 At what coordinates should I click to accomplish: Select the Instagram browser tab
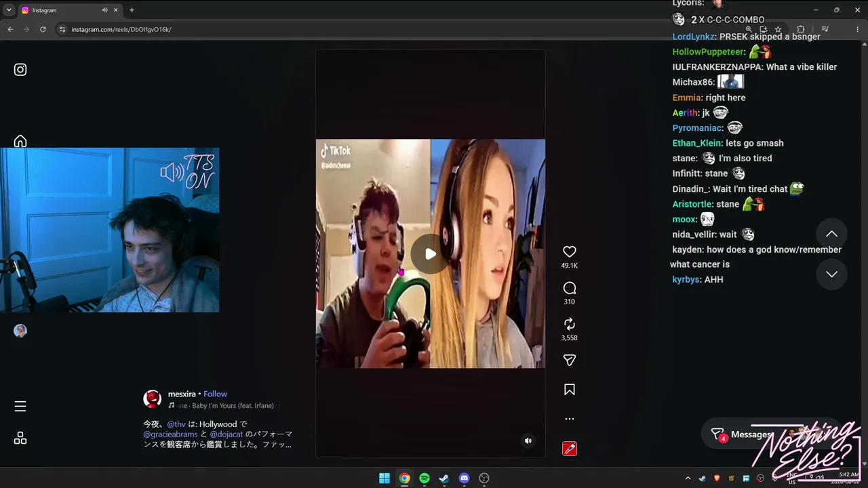click(x=70, y=10)
